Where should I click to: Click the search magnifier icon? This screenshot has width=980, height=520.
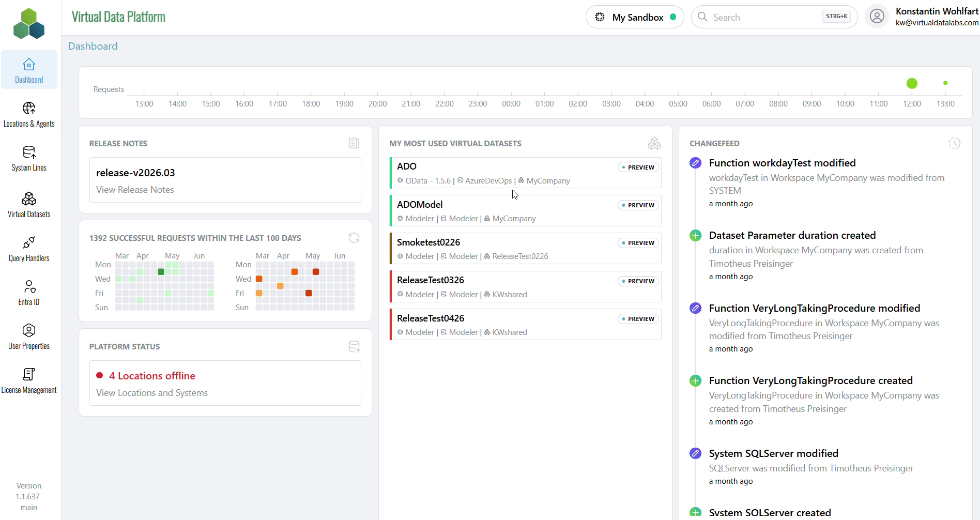(702, 17)
